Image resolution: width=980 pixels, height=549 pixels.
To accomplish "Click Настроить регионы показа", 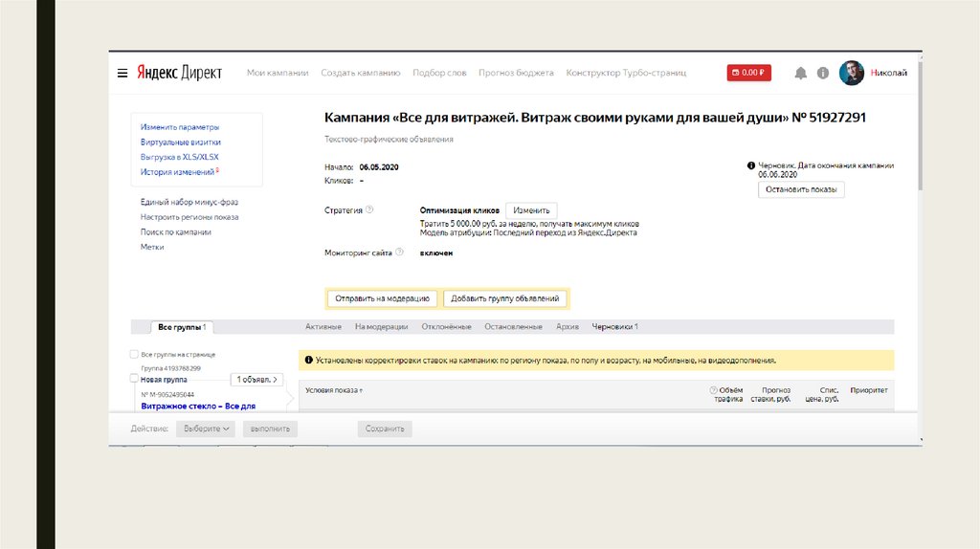I will [x=189, y=217].
